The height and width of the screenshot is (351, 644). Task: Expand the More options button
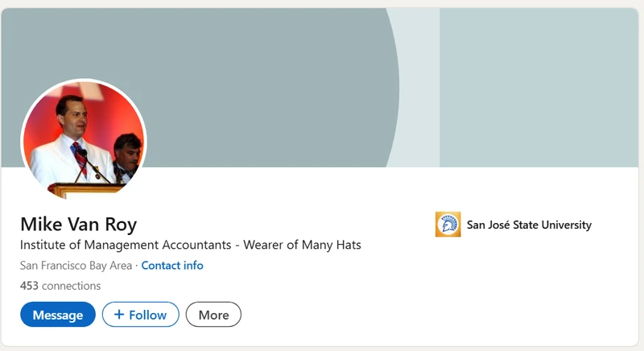[x=213, y=315]
